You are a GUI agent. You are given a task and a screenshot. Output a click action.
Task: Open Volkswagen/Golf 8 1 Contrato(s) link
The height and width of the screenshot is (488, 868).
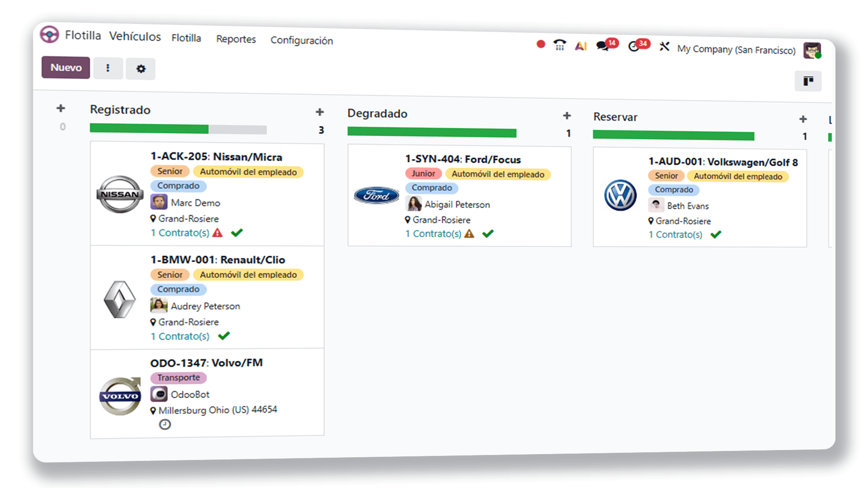(675, 235)
